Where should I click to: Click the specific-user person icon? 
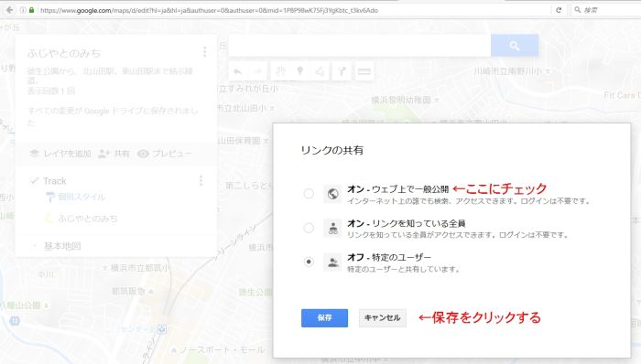click(x=332, y=262)
